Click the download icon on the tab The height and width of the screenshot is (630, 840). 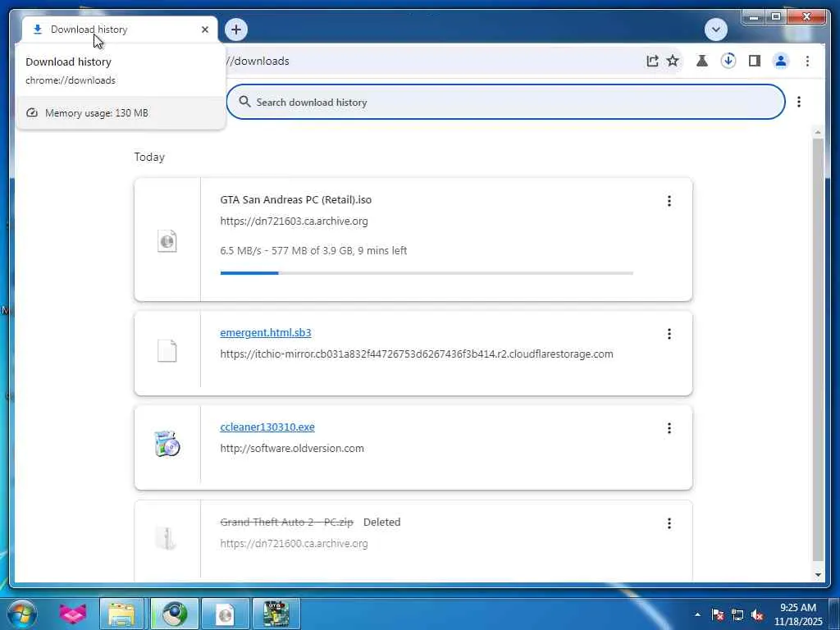click(38, 30)
